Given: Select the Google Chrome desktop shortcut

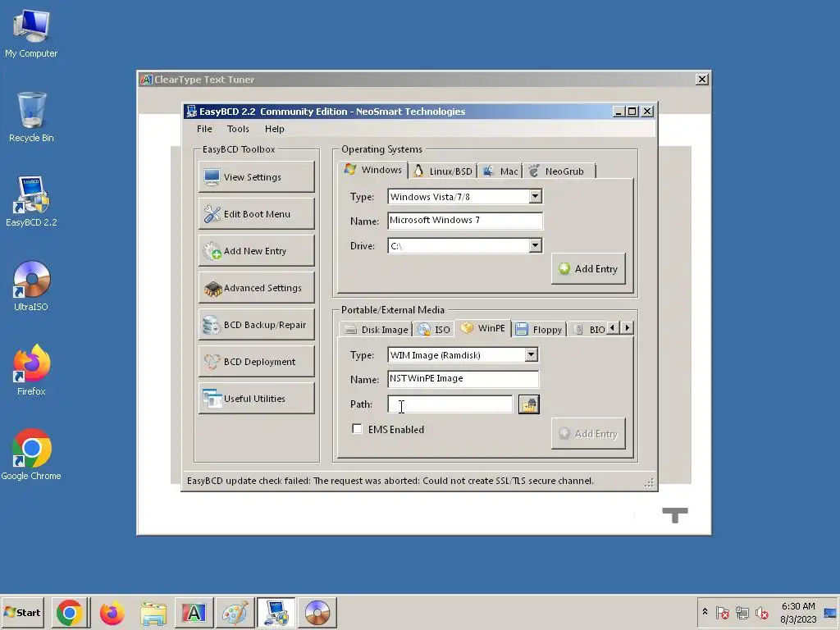Looking at the screenshot, I should pos(31,454).
